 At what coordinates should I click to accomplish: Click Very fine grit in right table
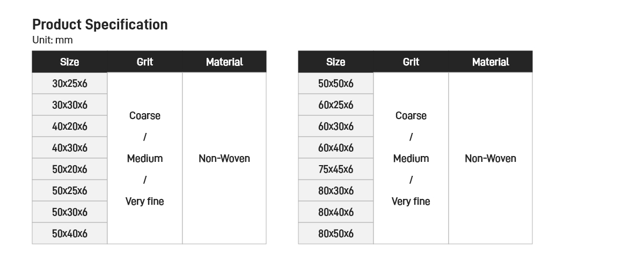coord(411,202)
